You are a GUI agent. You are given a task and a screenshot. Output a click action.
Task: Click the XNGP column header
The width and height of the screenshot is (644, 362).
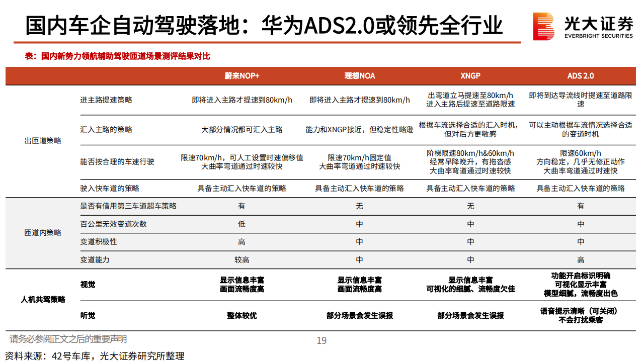pyautogui.click(x=470, y=76)
